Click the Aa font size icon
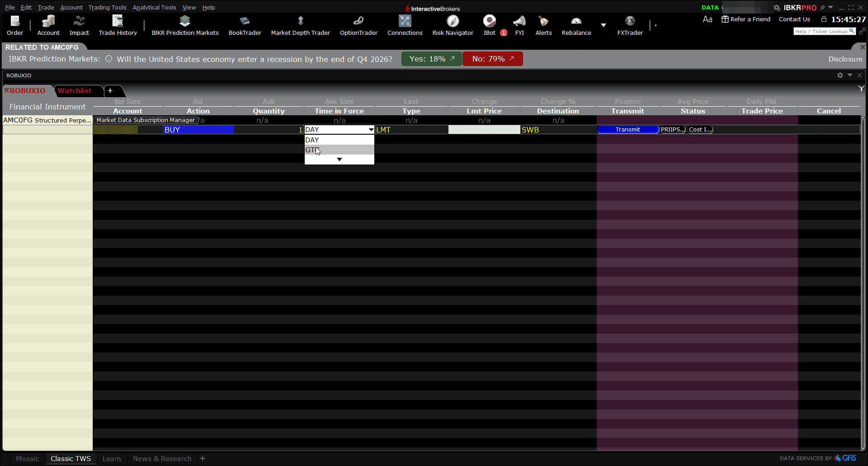868x466 pixels. point(708,19)
